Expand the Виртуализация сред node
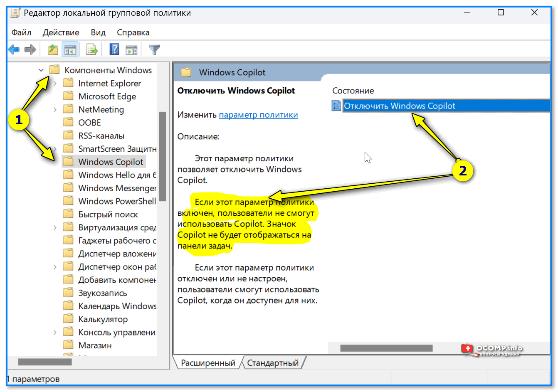The height and width of the screenshot is (392, 558). coord(55,227)
